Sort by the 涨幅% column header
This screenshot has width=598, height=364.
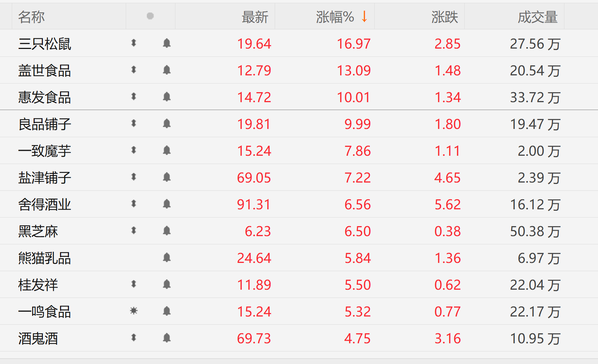[335, 17]
